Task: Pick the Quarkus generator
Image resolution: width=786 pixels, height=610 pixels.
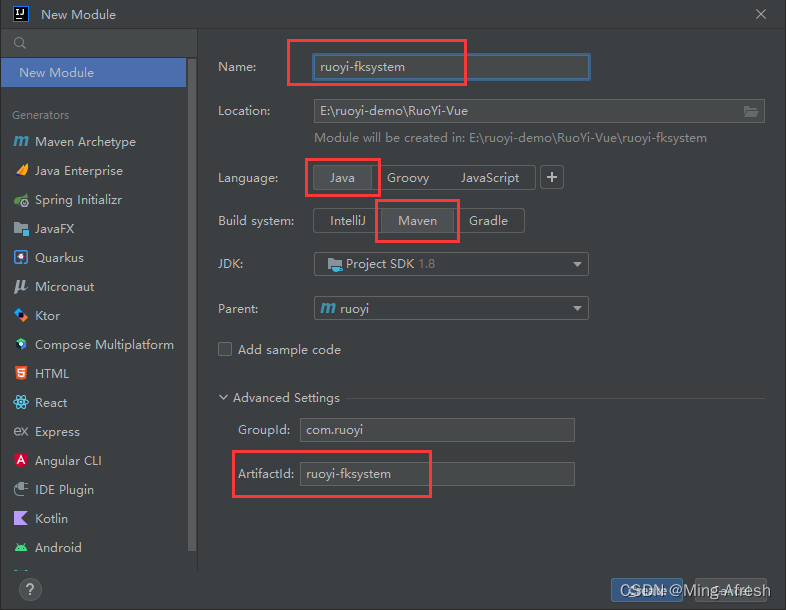Action: click(x=59, y=258)
